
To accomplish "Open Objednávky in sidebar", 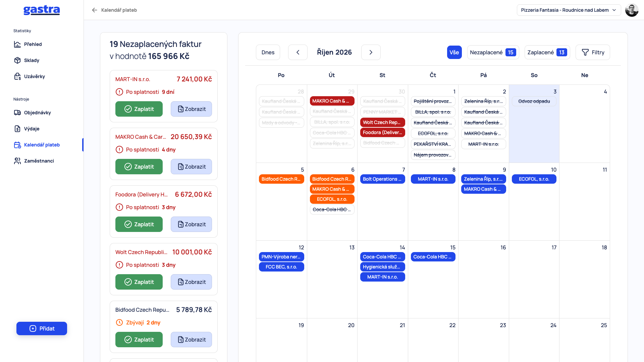I will [37, 113].
